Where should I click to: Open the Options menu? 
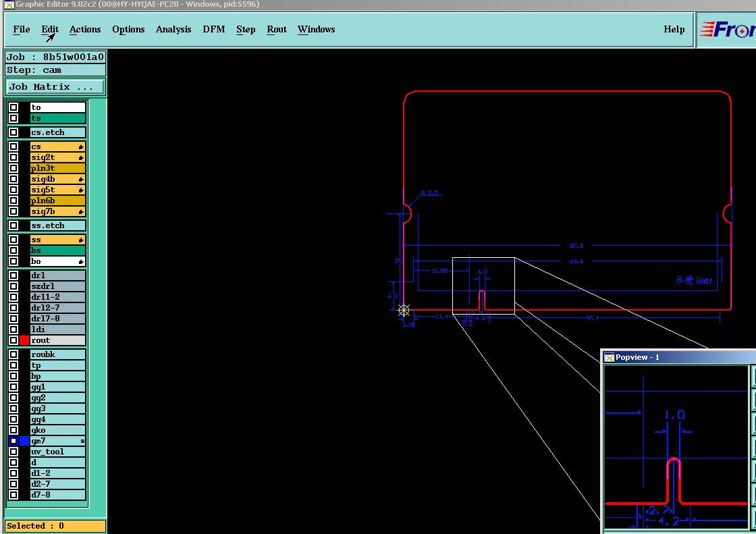pos(128,30)
